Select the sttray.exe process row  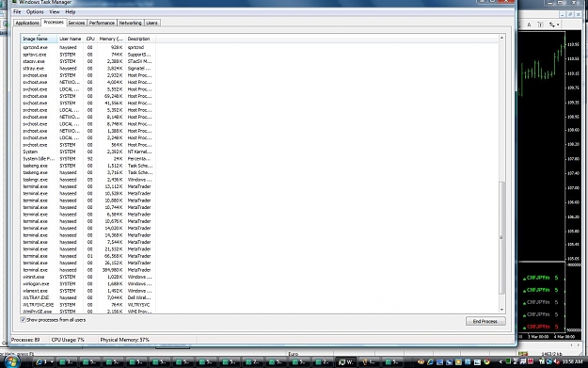87,69
